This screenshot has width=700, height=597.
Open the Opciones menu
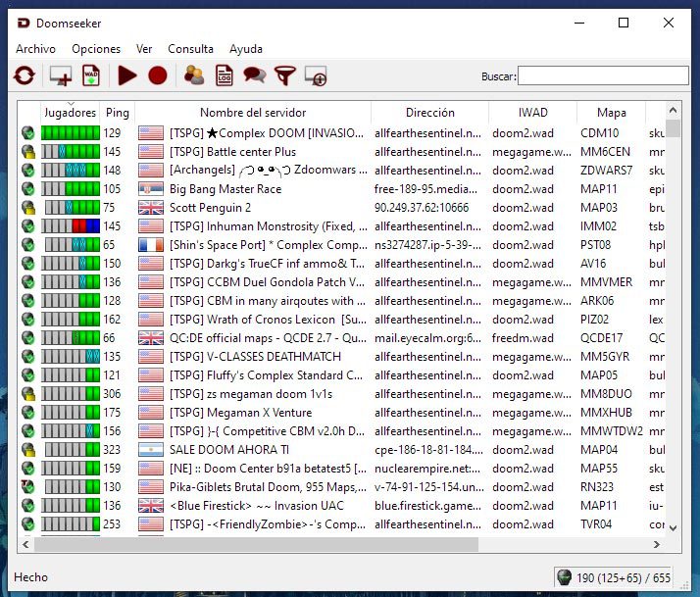point(96,49)
